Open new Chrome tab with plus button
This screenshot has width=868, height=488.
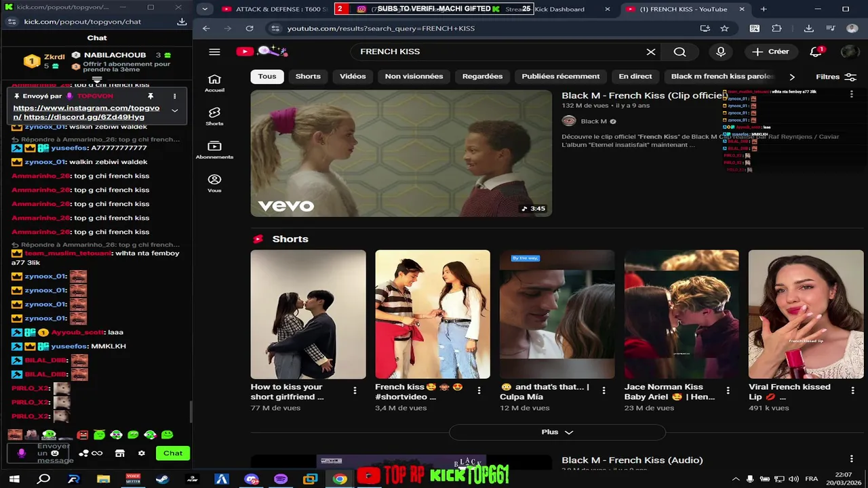[764, 9]
